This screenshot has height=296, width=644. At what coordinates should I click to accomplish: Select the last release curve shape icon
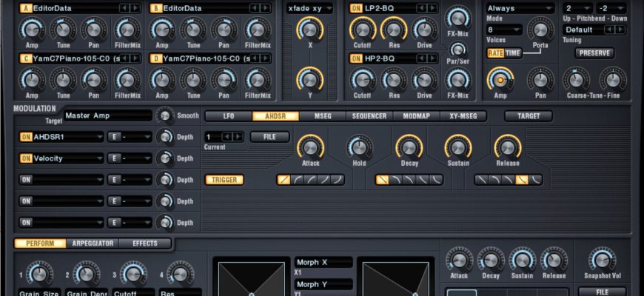tap(536, 180)
